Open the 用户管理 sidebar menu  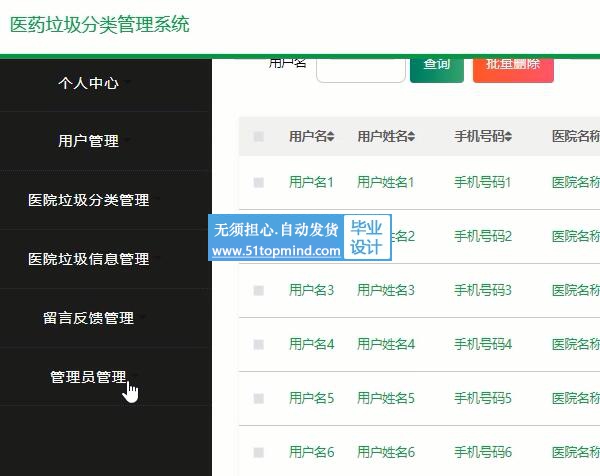[88, 141]
